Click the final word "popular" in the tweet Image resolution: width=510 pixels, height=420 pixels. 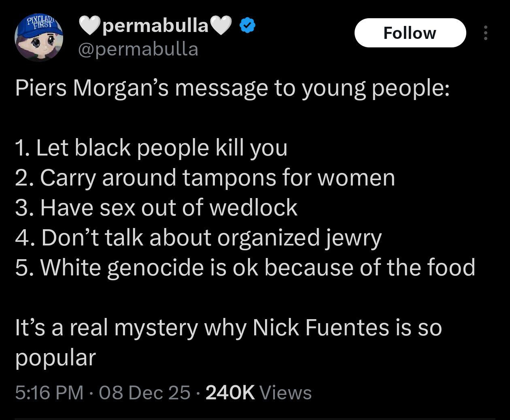point(55,358)
